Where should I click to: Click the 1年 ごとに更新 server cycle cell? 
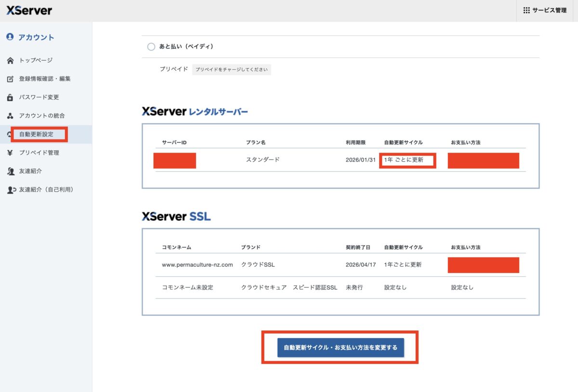click(x=404, y=160)
